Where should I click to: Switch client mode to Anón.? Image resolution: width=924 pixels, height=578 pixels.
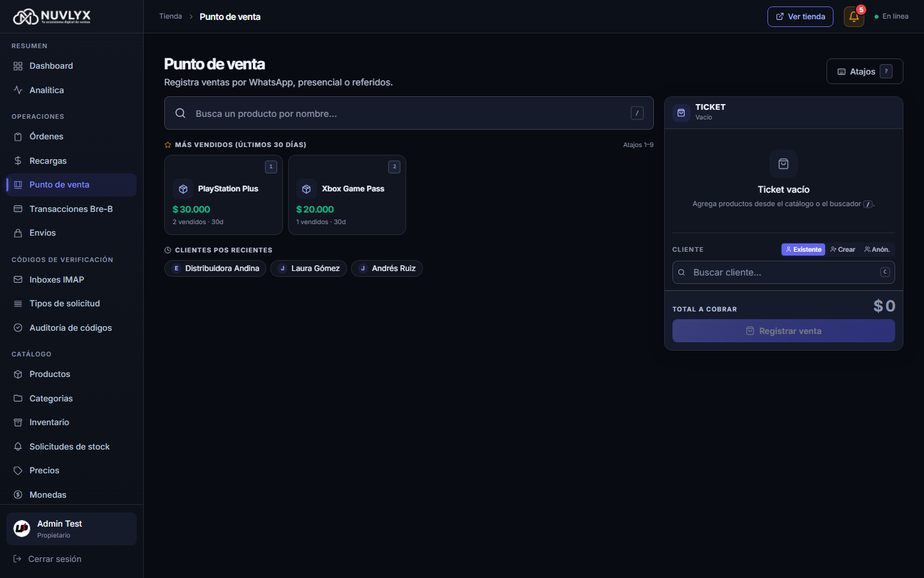coord(877,249)
